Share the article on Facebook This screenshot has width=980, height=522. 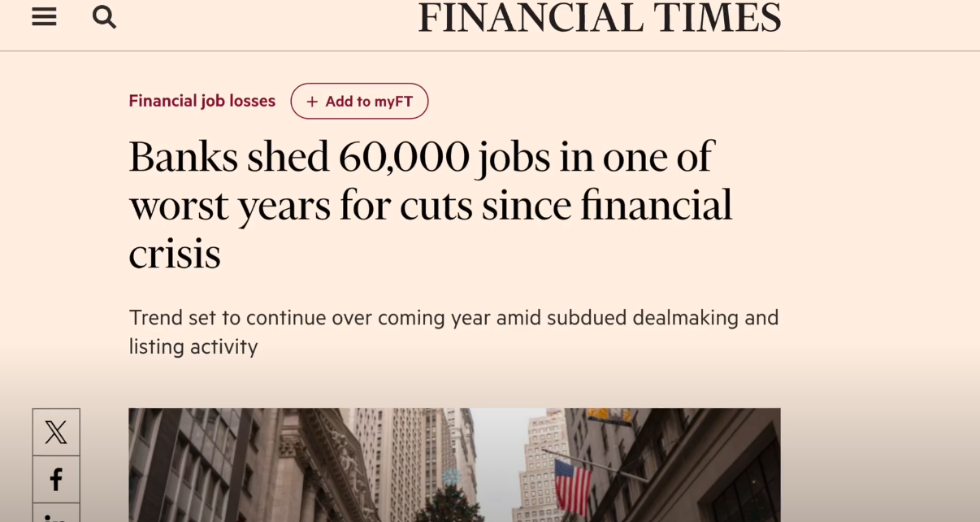[x=56, y=480]
